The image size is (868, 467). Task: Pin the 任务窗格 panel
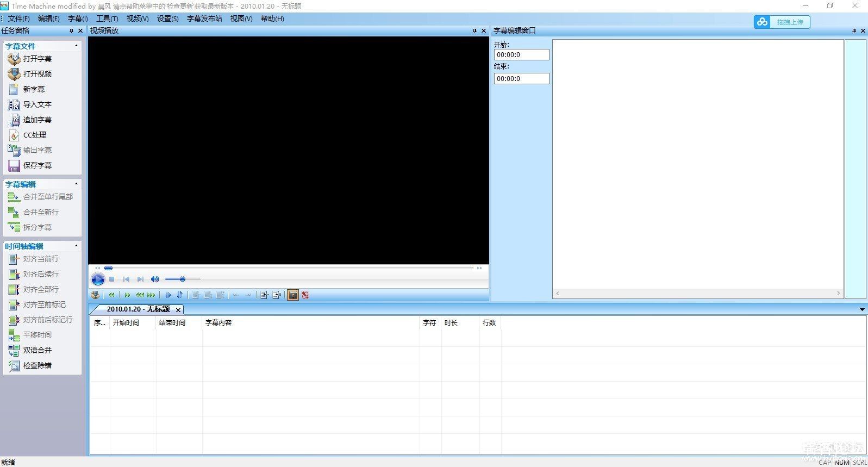(x=71, y=31)
